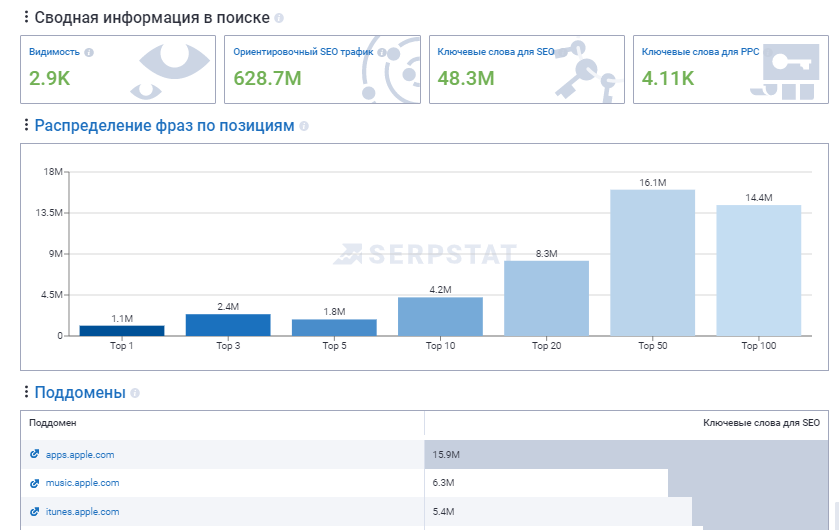
Task: Open the apps.apple.com subdomain link
Action: pos(80,455)
